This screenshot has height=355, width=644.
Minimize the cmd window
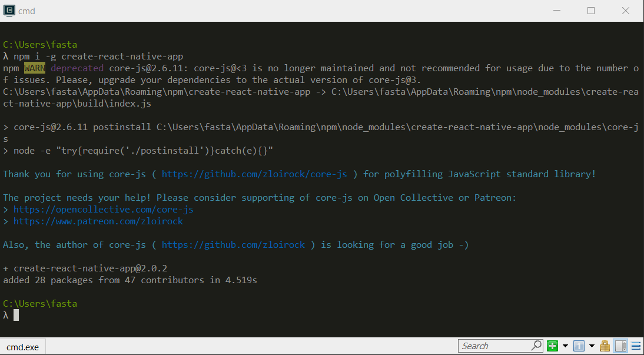click(x=556, y=11)
